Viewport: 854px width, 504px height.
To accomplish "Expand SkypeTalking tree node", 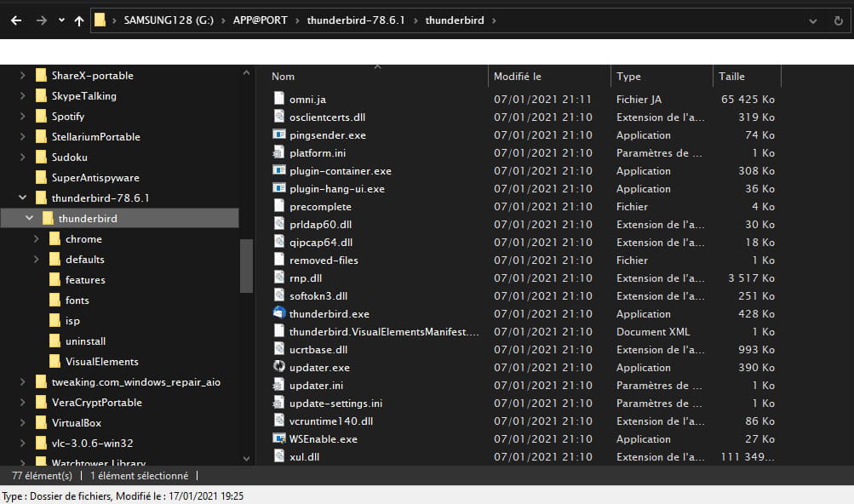I will [x=22, y=96].
